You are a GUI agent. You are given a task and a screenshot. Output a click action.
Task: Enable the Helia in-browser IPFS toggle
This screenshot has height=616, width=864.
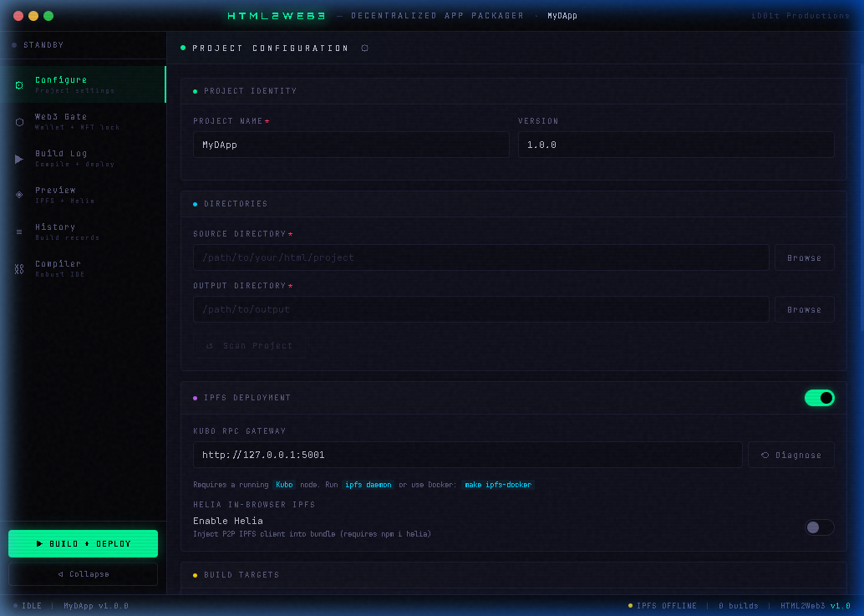click(x=820, y=527)
